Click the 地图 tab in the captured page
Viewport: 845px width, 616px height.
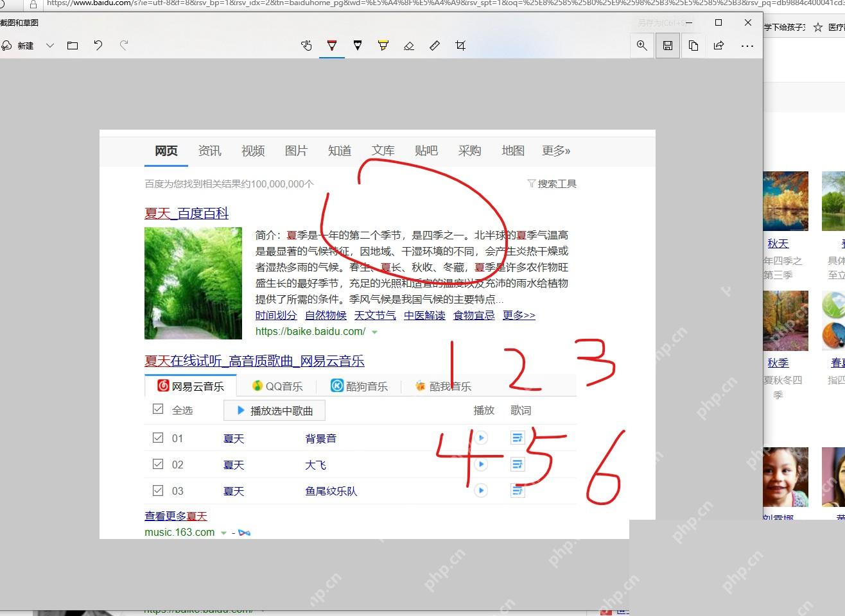point(513,151)
